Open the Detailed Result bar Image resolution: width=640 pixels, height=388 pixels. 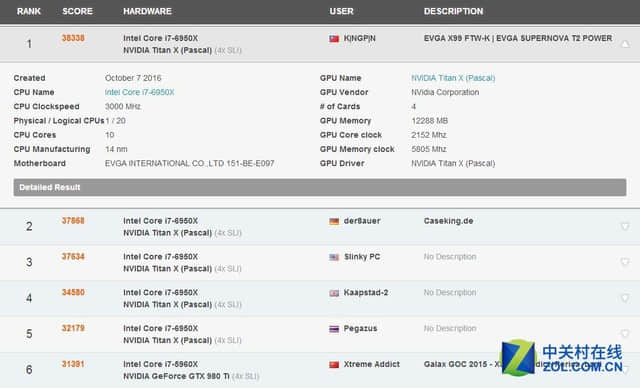[320, 187]
